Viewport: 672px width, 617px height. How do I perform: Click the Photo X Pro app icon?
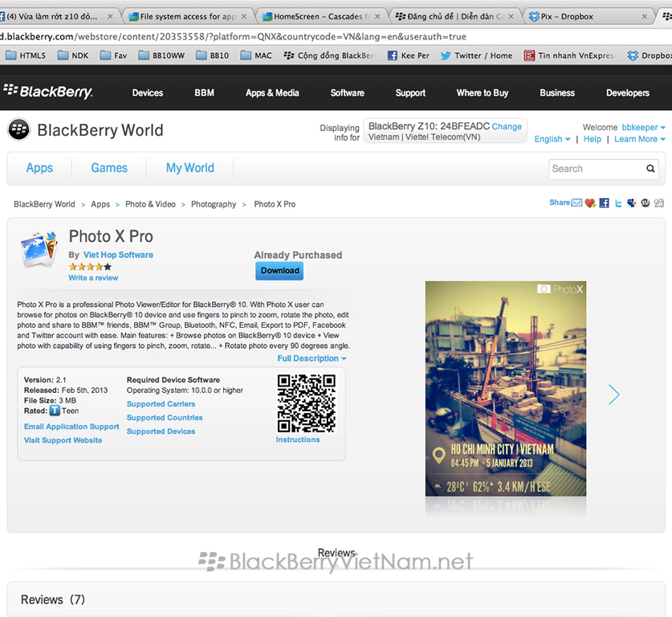[39, 249]
